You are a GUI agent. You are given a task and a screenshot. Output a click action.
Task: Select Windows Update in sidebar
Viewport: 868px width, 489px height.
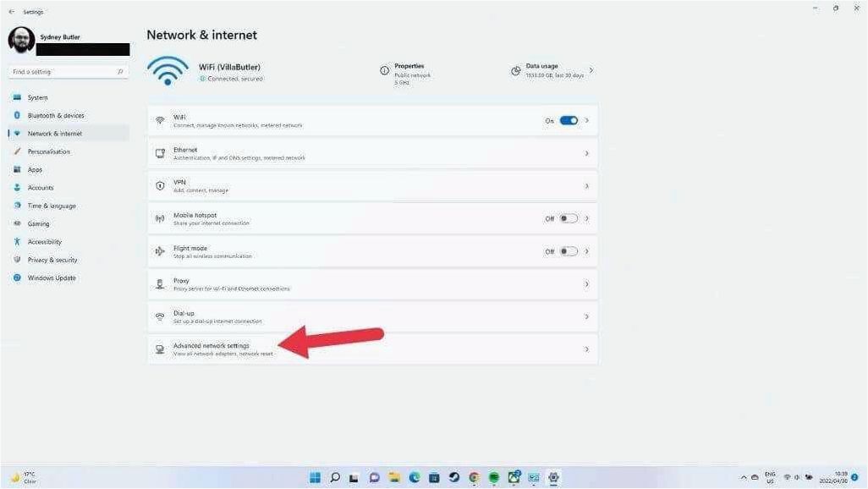pos(52,278)
